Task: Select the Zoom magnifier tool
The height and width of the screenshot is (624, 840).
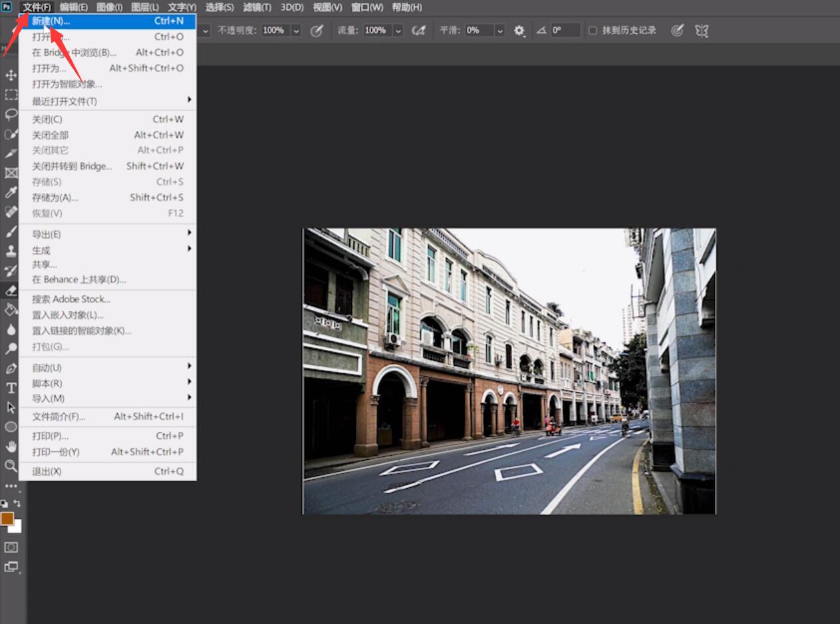Action: click(11, 466)
